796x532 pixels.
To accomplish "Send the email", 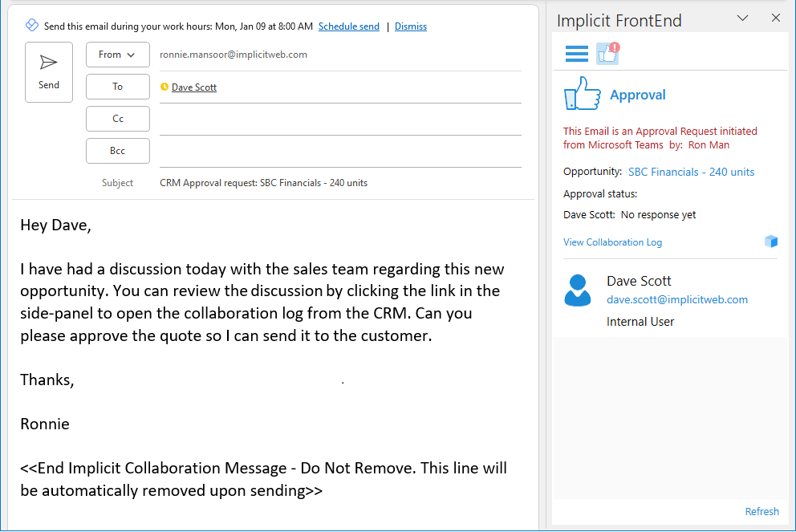I will coord(49,71).
